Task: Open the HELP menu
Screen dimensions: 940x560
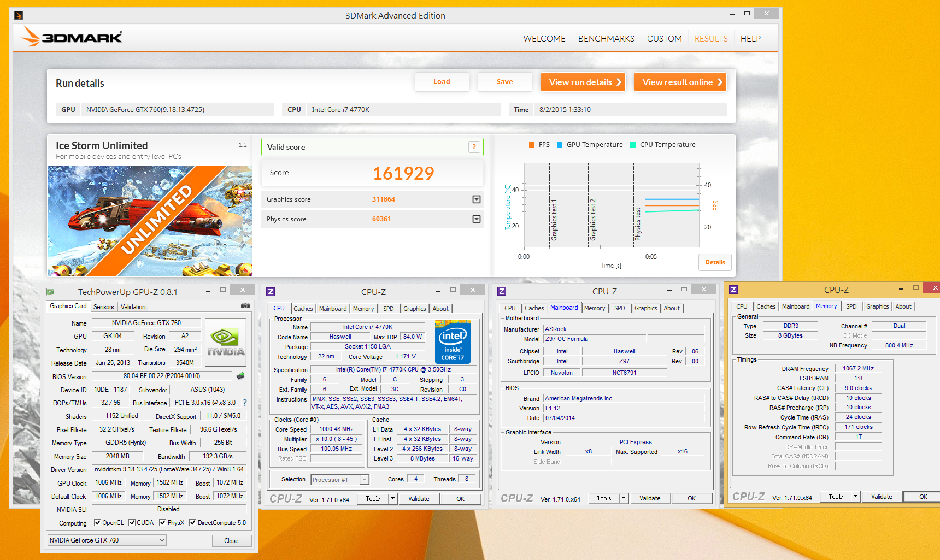Action: 750,39
